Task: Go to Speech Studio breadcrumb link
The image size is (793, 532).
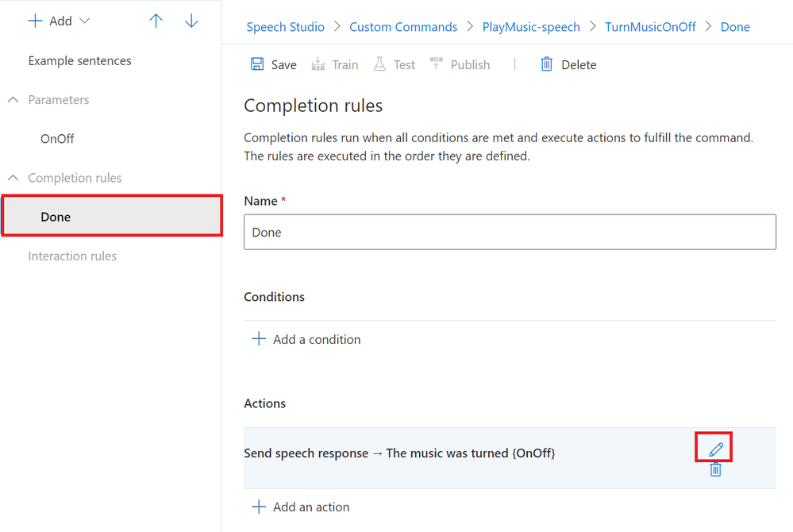Action: point(285,27)
